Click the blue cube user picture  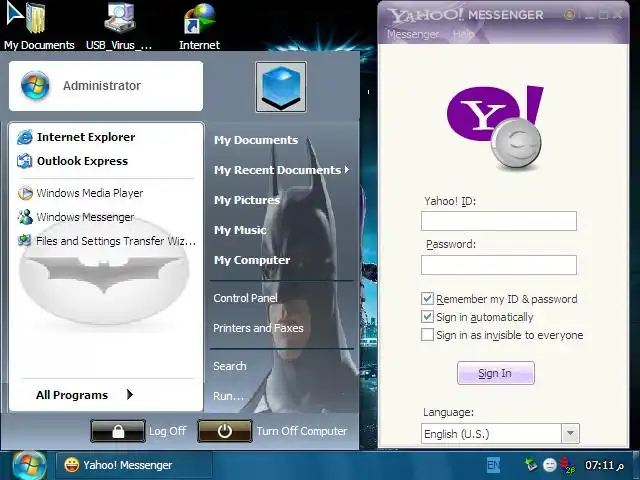[x=281, y=87]
